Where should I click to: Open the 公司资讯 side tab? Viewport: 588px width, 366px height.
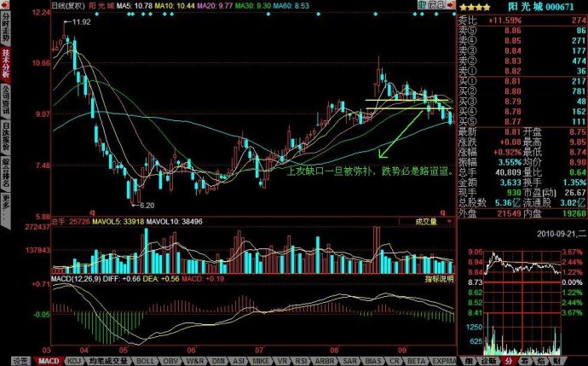6,100
